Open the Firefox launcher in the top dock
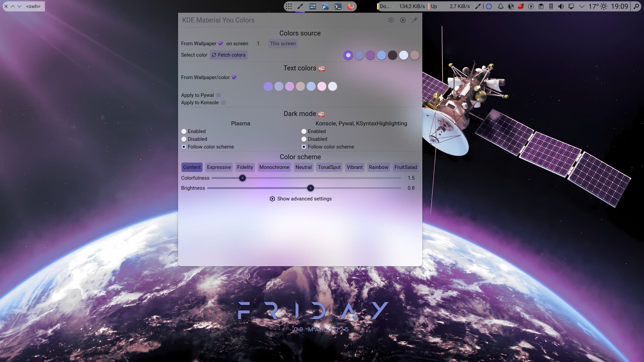The height and width of the screenshot is (362, 644). [351, 6]
